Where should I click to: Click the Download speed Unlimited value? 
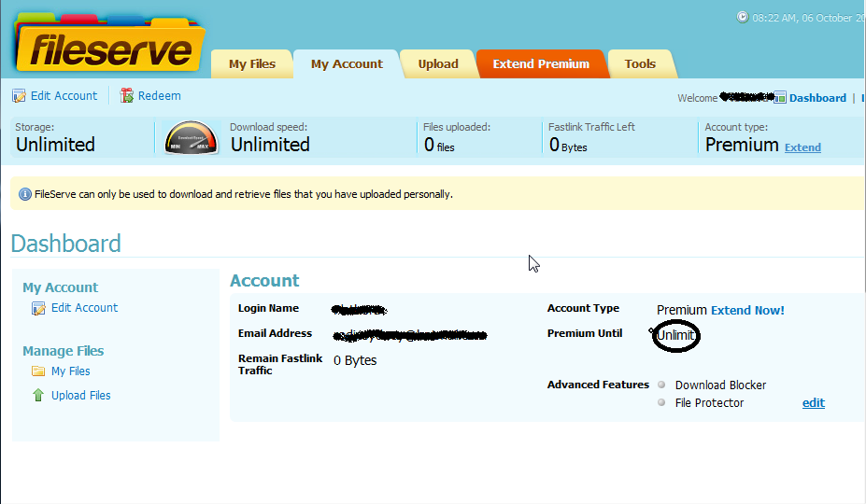(270, 145)
